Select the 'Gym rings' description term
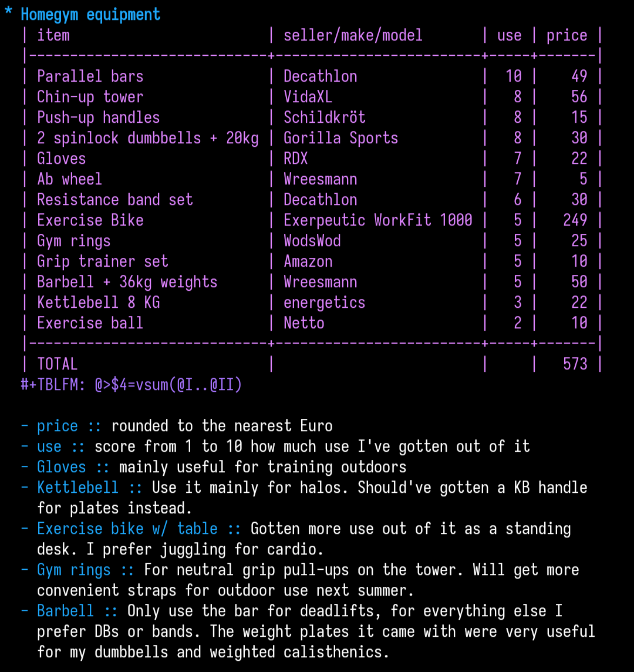 74,570
